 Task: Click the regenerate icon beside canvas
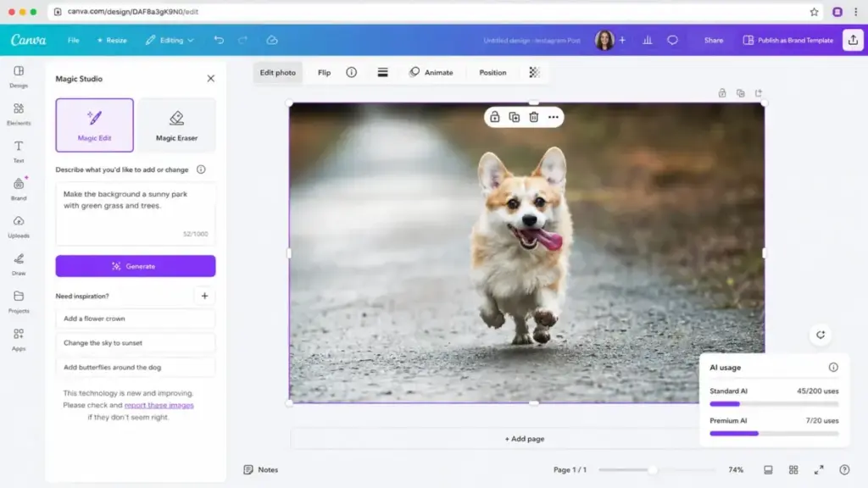point(821,335)
